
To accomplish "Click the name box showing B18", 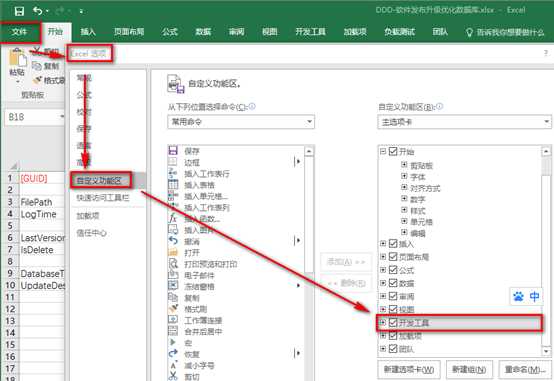I will [x=35, y=117].
